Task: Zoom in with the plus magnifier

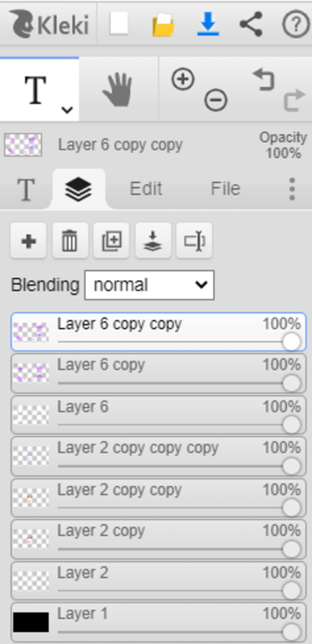Action: pyautogui.click(x=183, y=79)
